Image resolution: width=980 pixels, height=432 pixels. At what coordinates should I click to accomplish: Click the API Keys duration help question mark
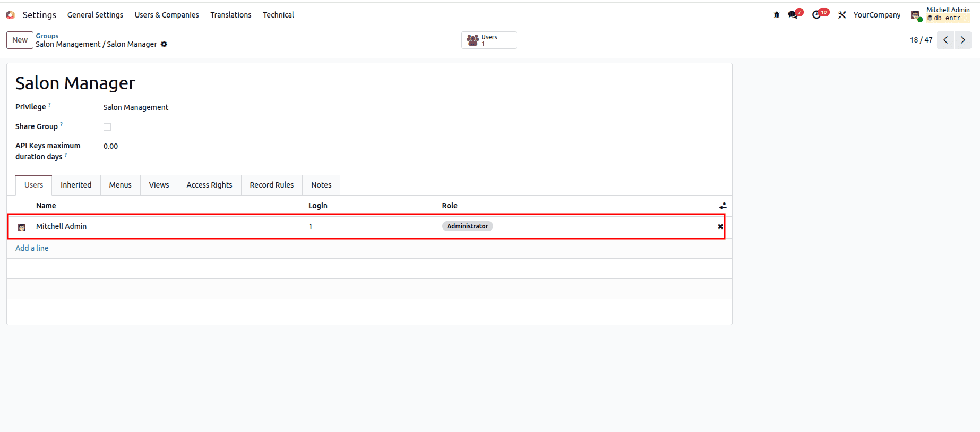pos(66,155)
